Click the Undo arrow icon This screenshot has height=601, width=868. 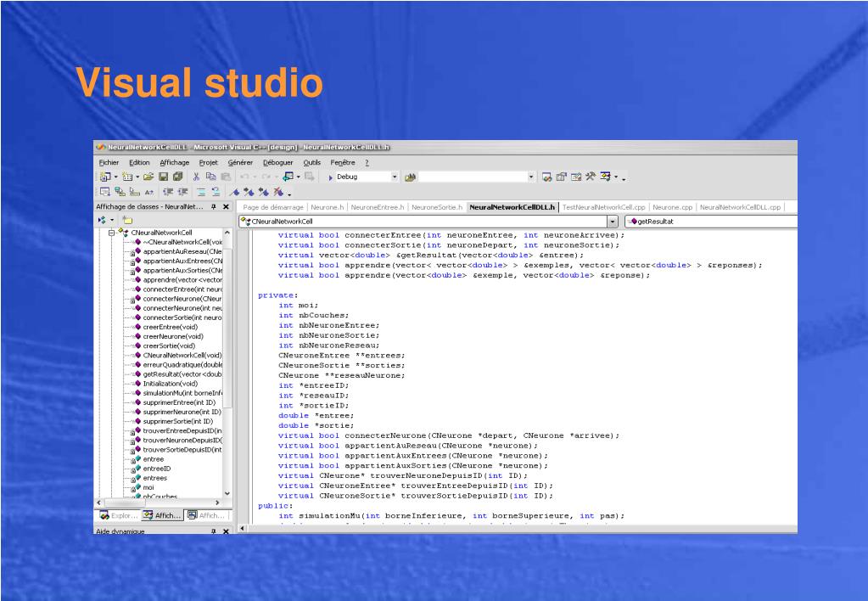[x=244, y=177]
